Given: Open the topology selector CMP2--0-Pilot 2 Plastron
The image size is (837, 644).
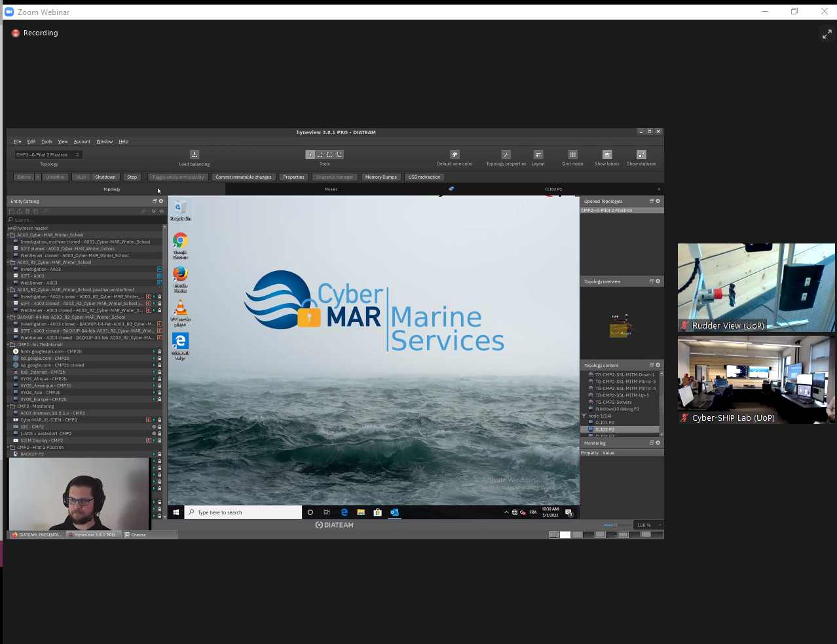Looking at the screenshot, I should (x=48, y=155).
